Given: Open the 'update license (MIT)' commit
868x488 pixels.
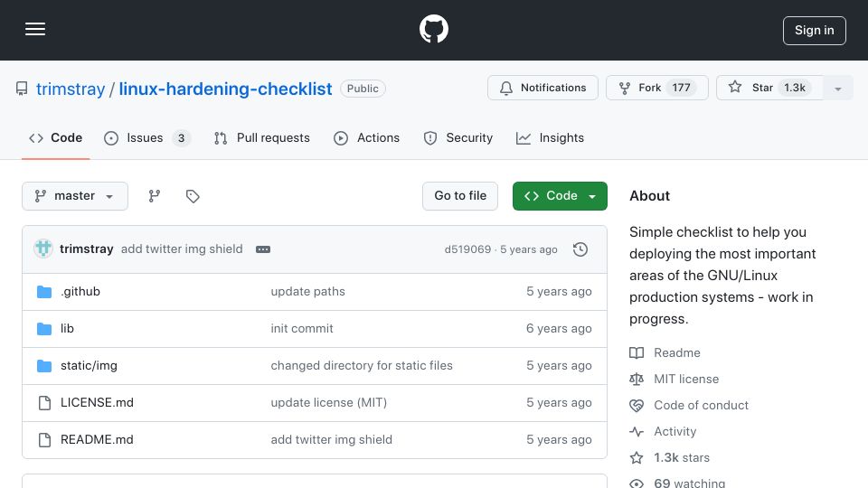Looking at the screenshot, I should pyautogui.click(x=329, y=403).
